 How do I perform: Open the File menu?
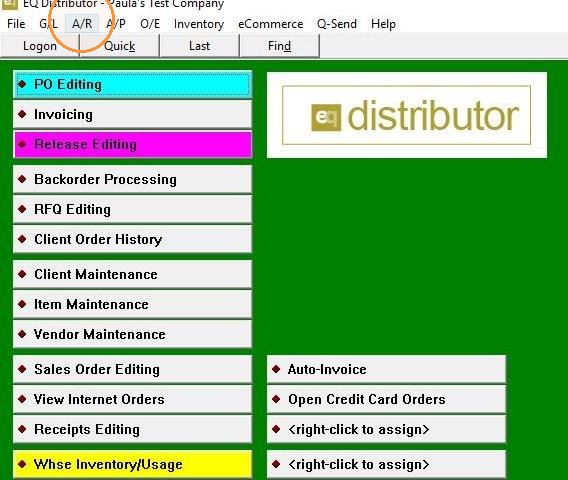pyautogui.click(x=16, y=24)
